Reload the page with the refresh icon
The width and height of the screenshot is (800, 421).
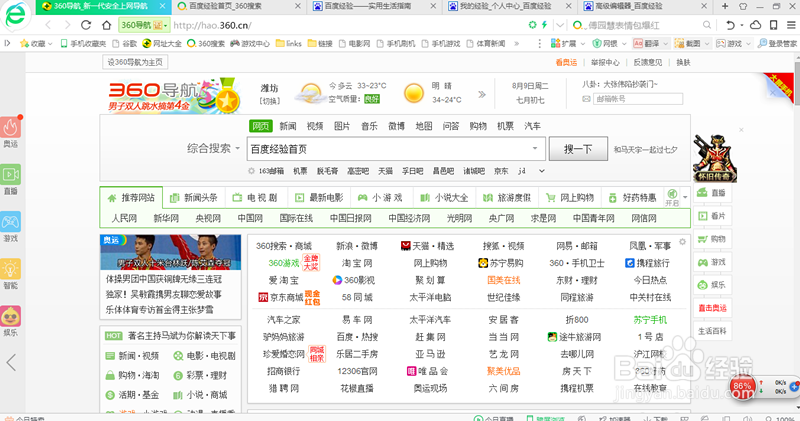pos(86,25)
